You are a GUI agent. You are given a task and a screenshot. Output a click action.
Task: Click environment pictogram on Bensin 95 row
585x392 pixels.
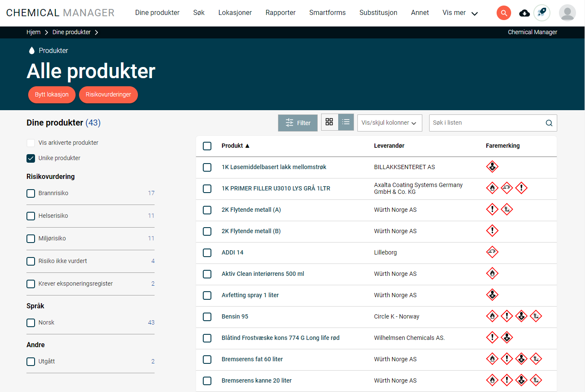[536, 316]
